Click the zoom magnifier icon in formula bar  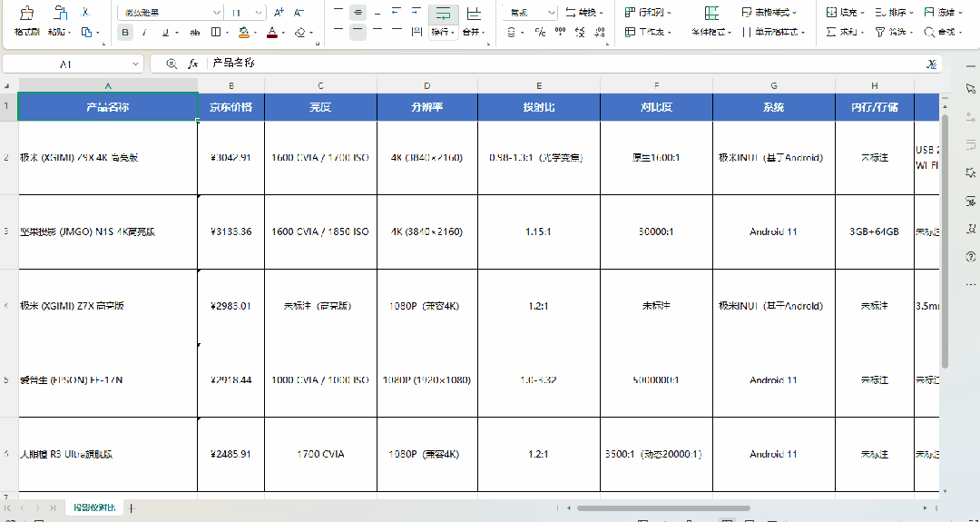pyautogui.click(x=171, y=64)
